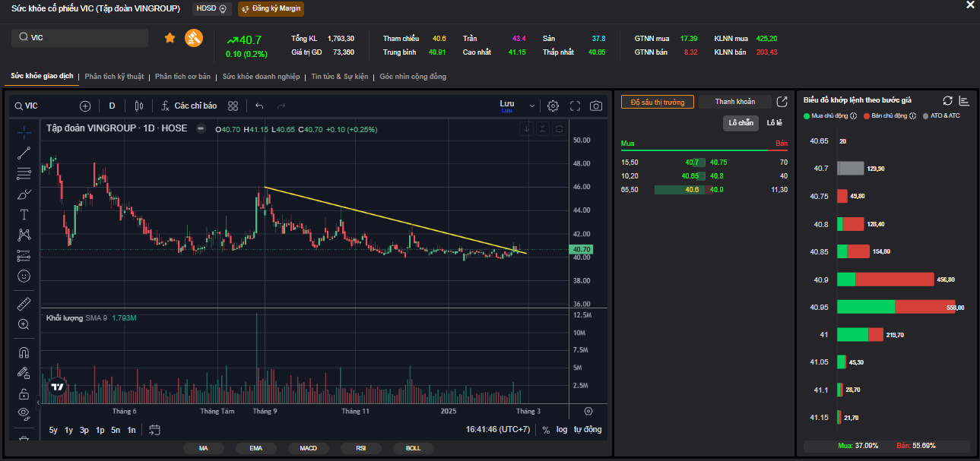Image resolution: width=980 pixels, height=461 pixels.
Task: Select the 1y time range
Action: [68, 430]
